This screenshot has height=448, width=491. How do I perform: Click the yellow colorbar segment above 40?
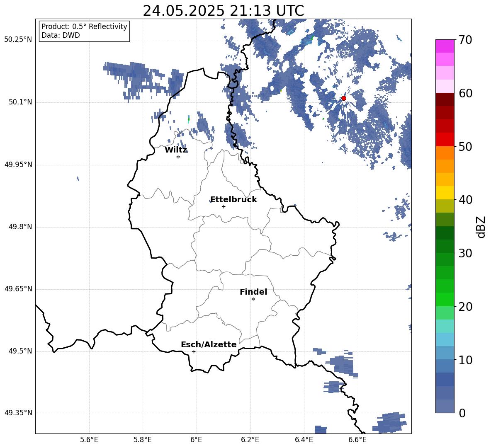pyautogui.click(x=445, y=193)
